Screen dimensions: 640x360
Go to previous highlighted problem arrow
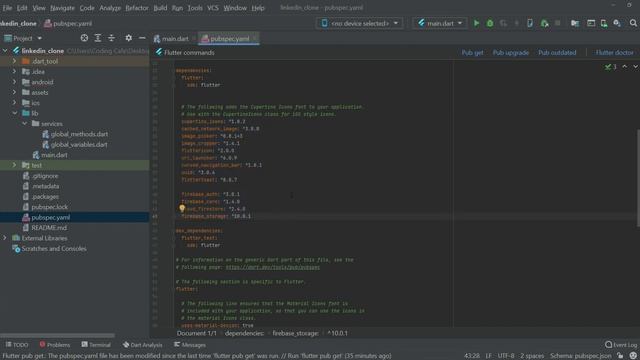[624, 67]
